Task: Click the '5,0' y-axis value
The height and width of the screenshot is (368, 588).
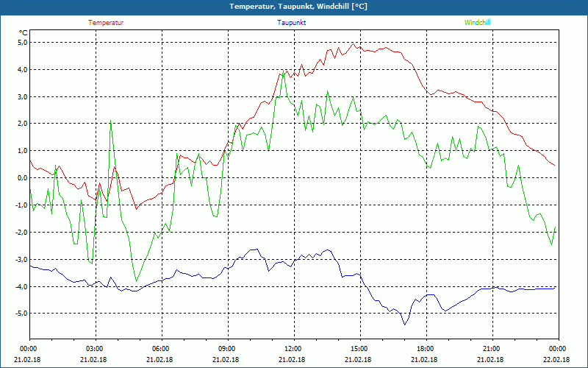Action: click(x=23, y=43)
